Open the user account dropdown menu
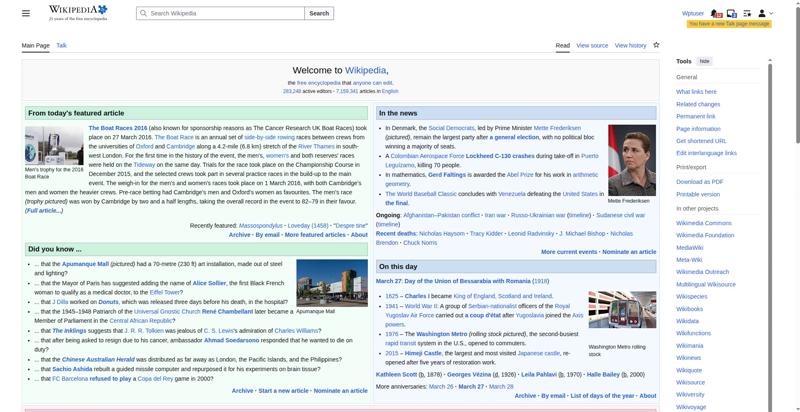The image size is (800, 412). click(x=765, y=13)
